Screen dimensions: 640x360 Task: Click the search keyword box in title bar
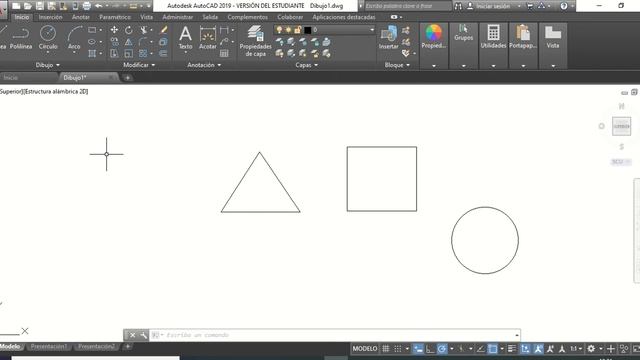[407, 6]
